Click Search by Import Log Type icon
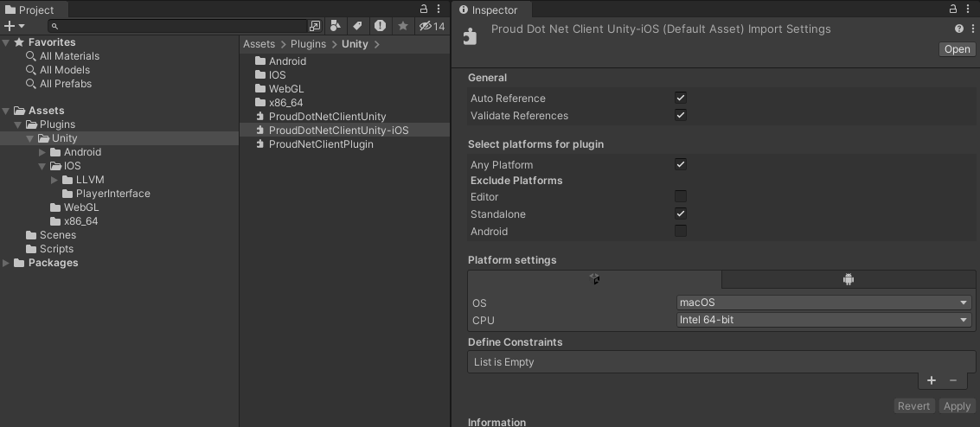This screenshot has height=427, width=980. pyautogui.click(x=380, y=26)
